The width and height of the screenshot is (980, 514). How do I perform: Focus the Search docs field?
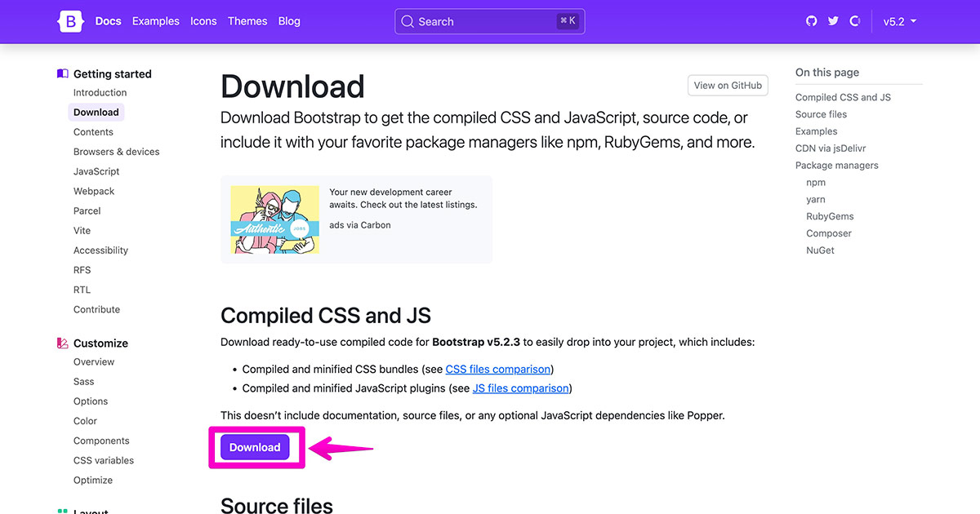point(490,22)
